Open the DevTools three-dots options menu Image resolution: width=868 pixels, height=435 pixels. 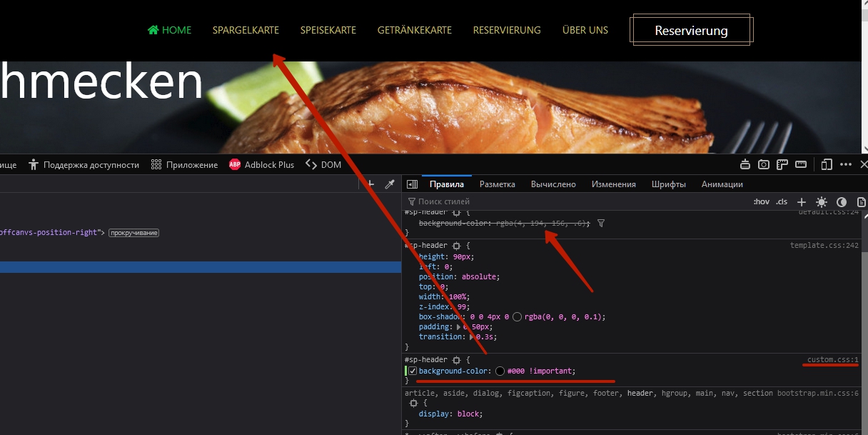[x=846, y=164]
